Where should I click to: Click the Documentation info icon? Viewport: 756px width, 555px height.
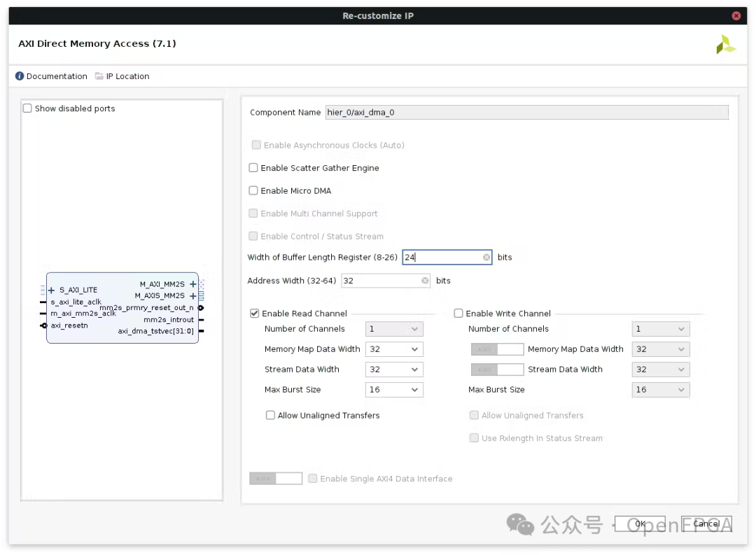pos(20,76)
